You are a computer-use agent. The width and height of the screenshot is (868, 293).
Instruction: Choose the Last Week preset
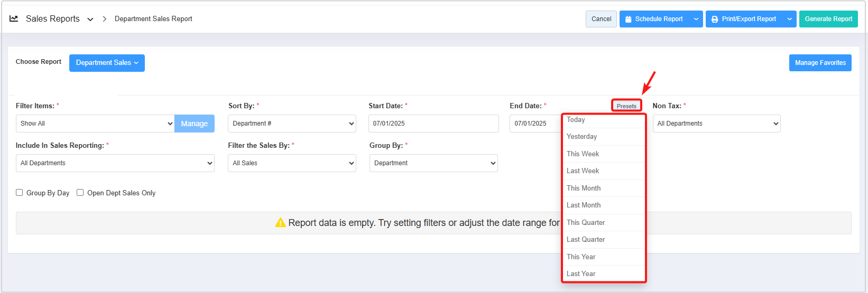(x=583, y=171)
